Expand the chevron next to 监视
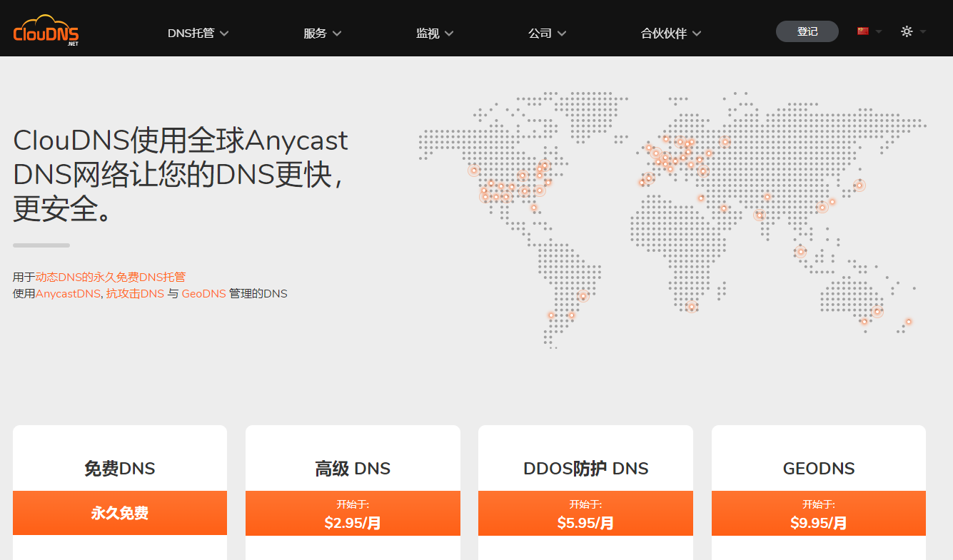Screen dimensions: 953x560 click(x=449, y=34)
